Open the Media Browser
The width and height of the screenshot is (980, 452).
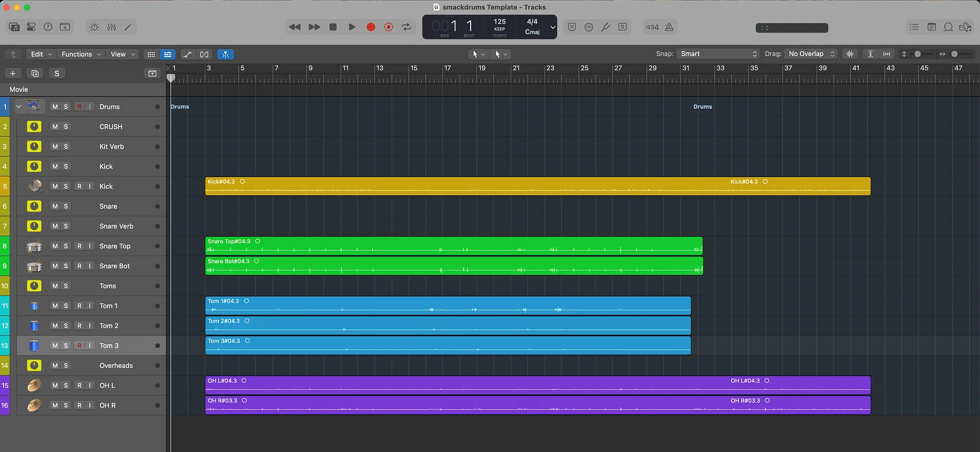965,27
